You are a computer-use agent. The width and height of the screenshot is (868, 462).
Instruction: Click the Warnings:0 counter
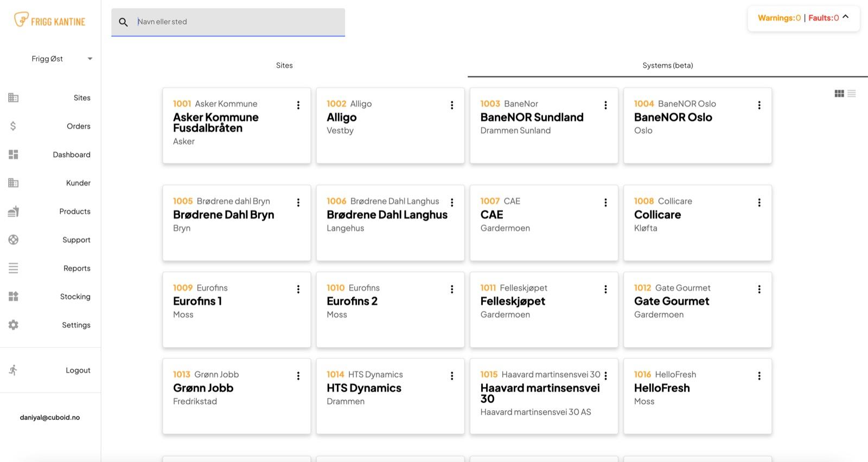click(779, 18)
